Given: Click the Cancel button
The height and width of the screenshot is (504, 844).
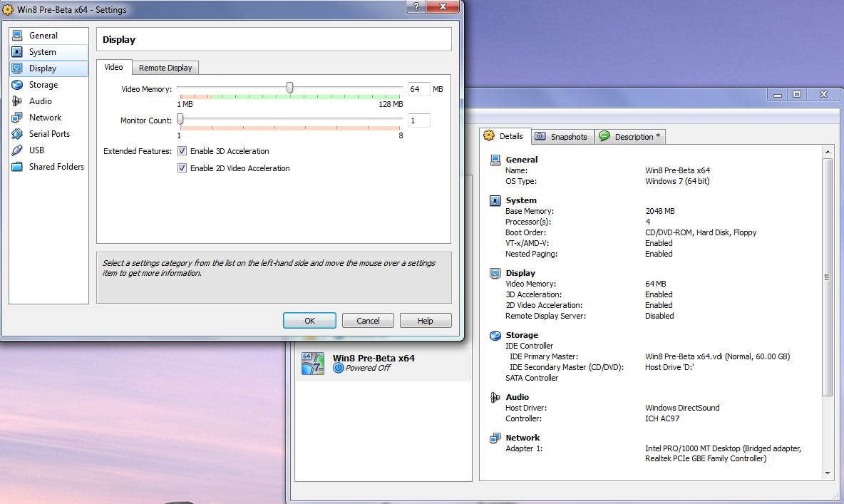Looking at the screenshot, I should [x=368, y=321].
